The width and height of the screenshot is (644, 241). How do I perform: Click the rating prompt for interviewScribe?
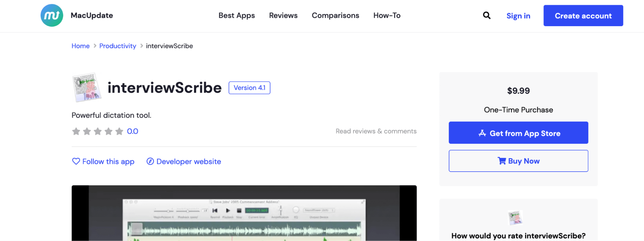[x=518, y=236]
